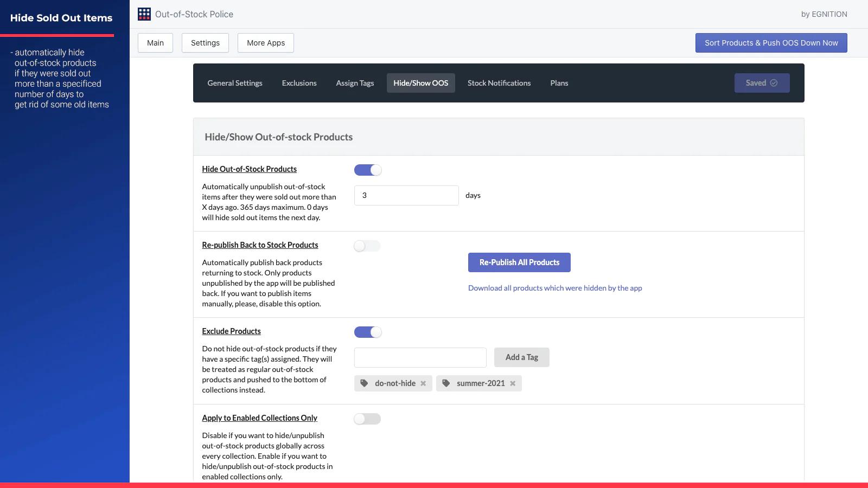Open the General Settings tab
868x488 pixels.
point(235,83)
